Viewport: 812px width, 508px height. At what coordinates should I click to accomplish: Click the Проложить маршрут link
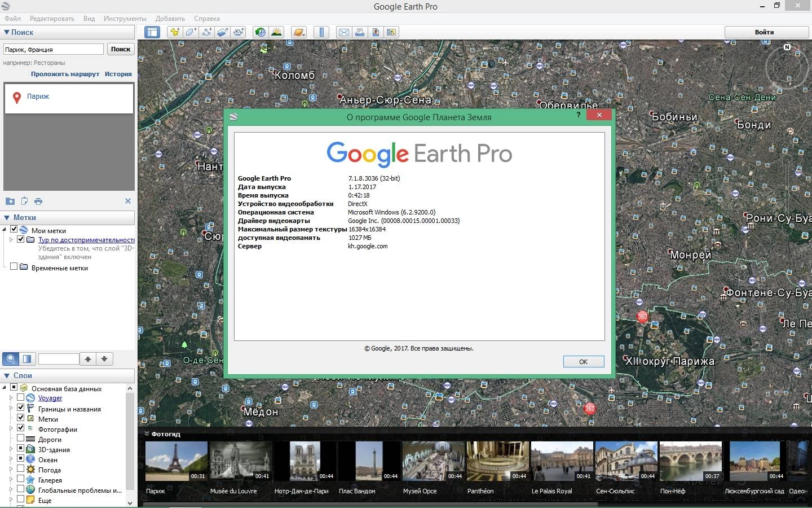pos(65,74)
